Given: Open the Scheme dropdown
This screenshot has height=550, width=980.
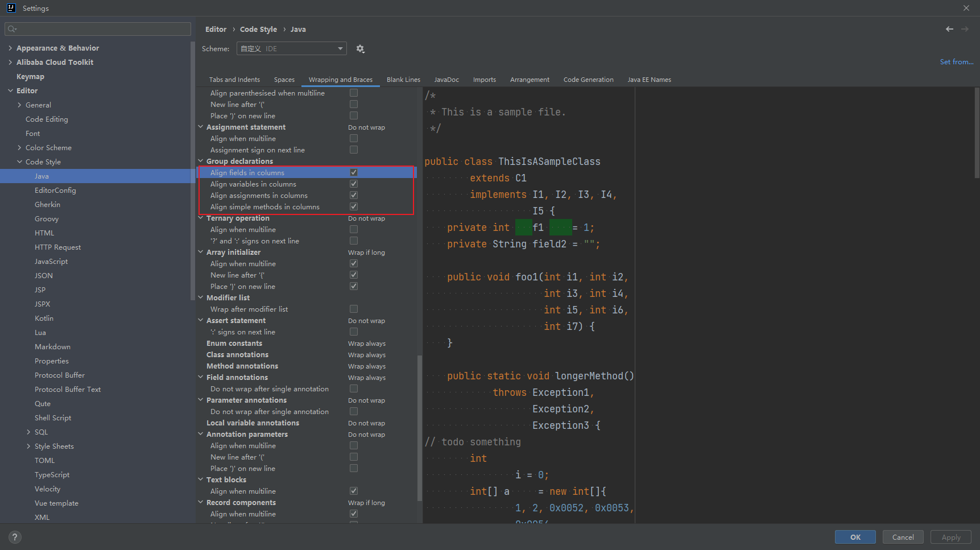Looking at the screenshot, I should point(291,49).
